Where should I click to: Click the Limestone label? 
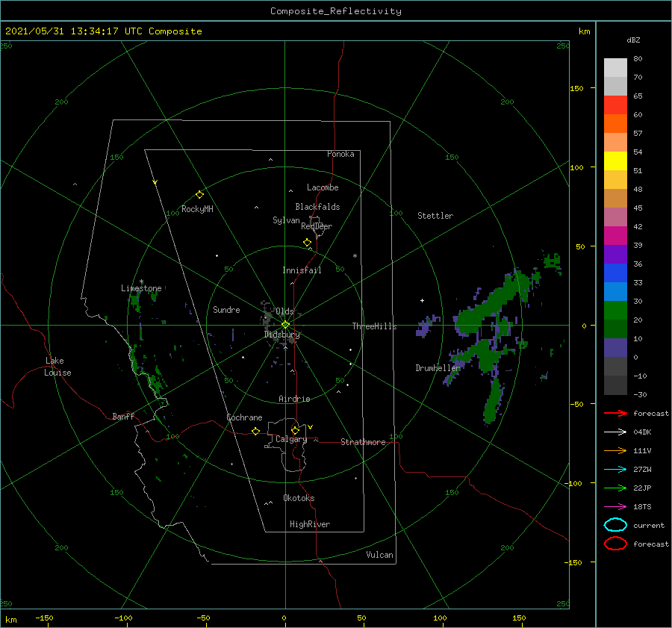click(141, 288)
